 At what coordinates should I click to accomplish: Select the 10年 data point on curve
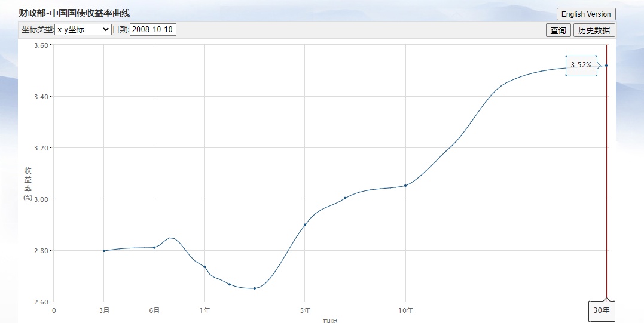tap(405, 186)
